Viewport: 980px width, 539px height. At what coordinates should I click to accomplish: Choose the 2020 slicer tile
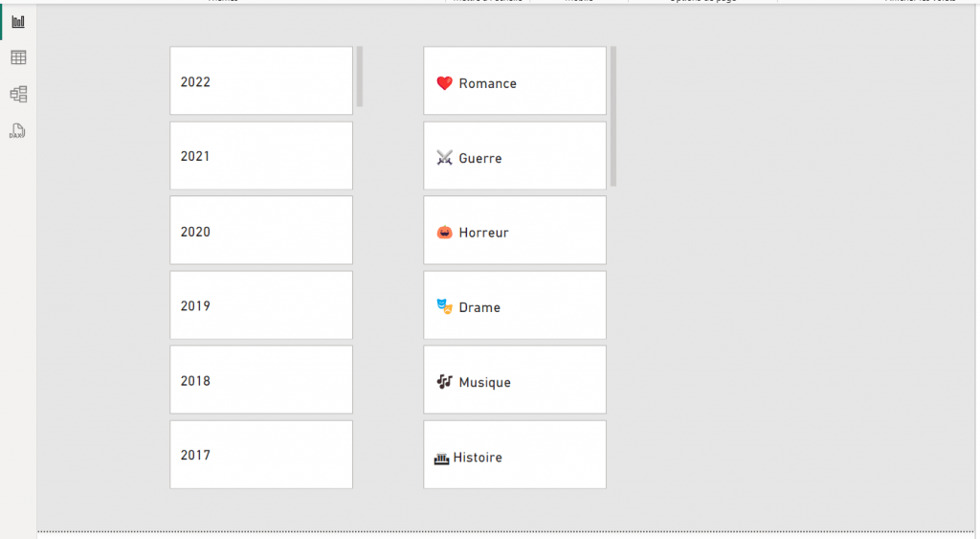[x=261, y=230]
